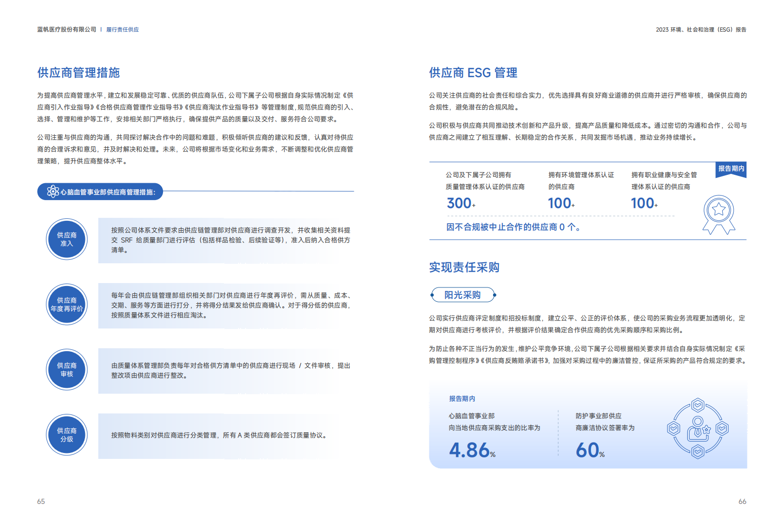Click the 履行责任供应 header label

coord(123,30)
